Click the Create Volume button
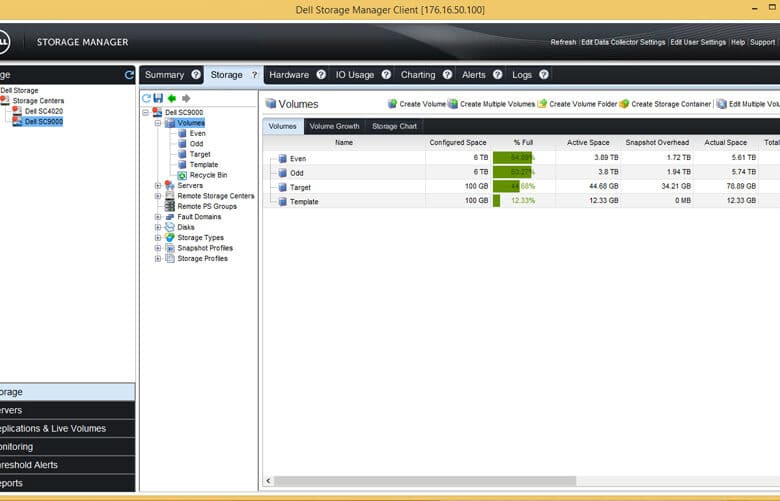This screenshot has height=501, width=780. coord(417,104)
